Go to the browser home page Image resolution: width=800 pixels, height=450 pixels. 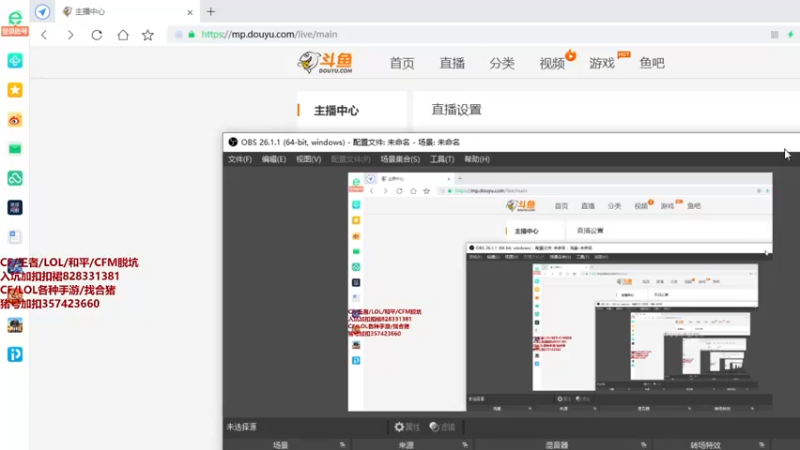click(123, 35)
